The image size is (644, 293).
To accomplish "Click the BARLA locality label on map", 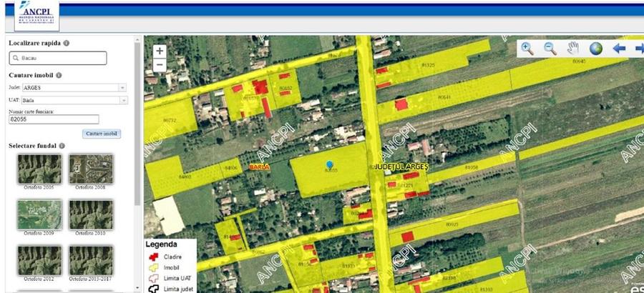I will point(260,167).
